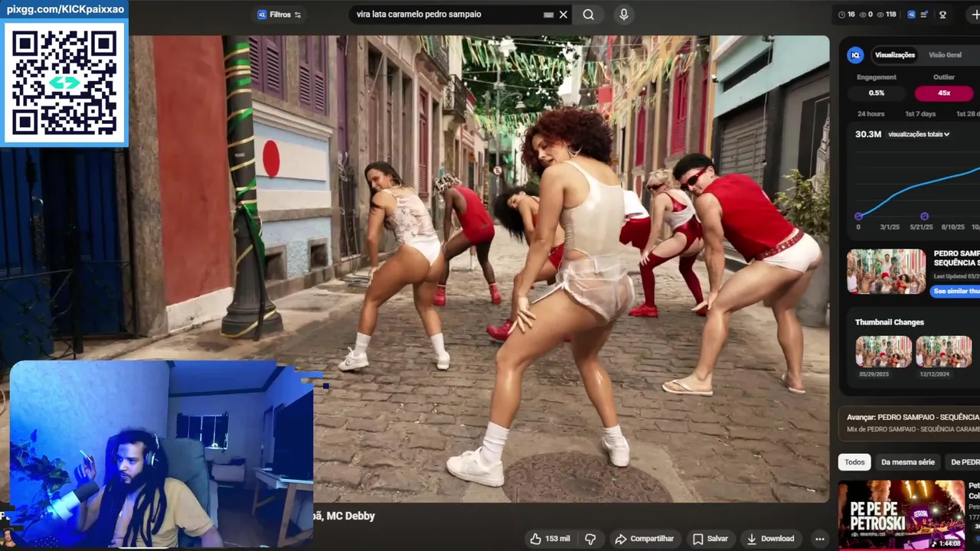This screenshot has width=980, height=551.
Task: Select the Da mesma série chip
Action: 908,462
